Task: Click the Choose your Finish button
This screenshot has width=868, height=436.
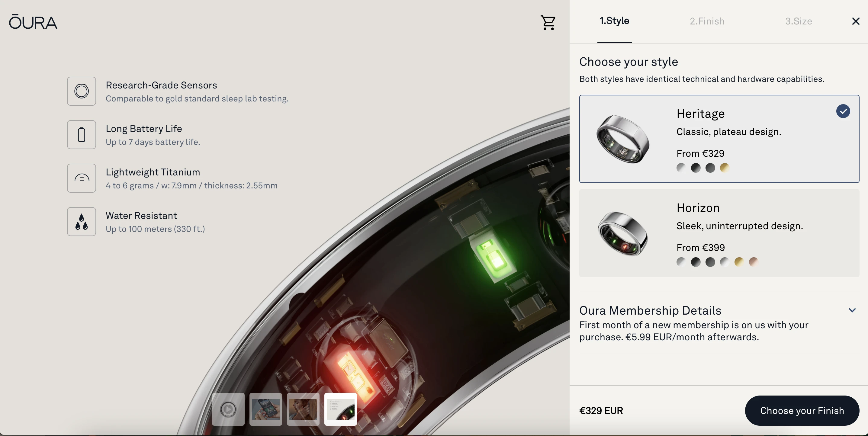Action: (x=802, y=410)
